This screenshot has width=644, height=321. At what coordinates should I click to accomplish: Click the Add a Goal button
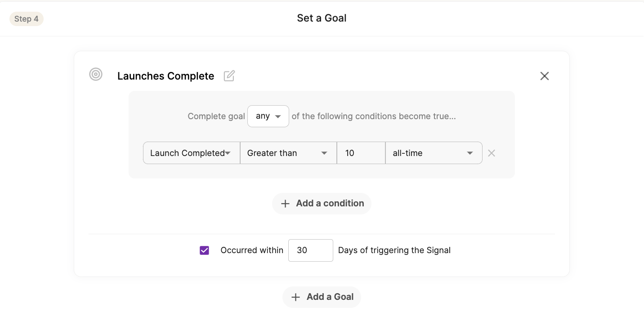(322, 297)
